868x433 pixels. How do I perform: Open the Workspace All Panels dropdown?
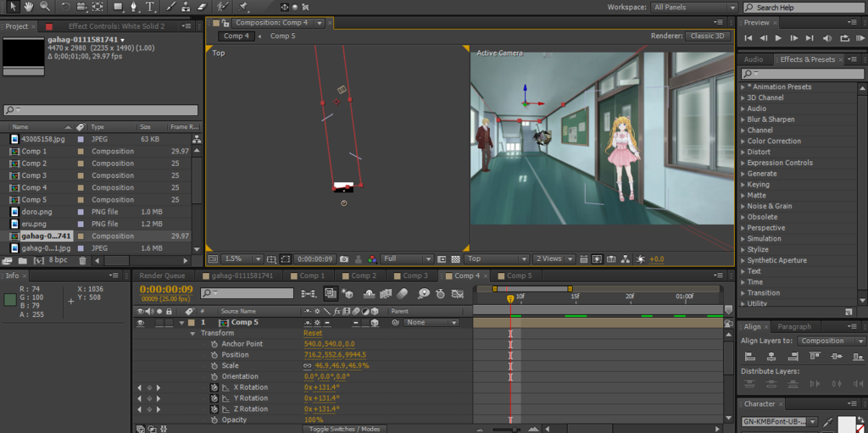(695, 7)
